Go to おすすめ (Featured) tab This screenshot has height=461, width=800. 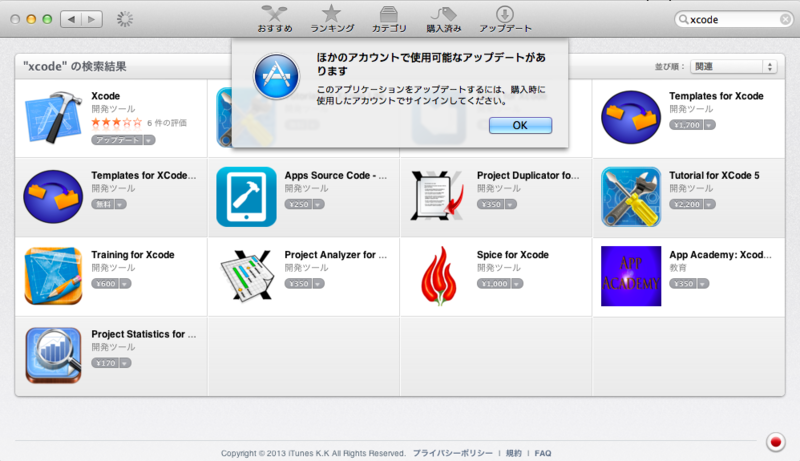(x=274, y=19)
